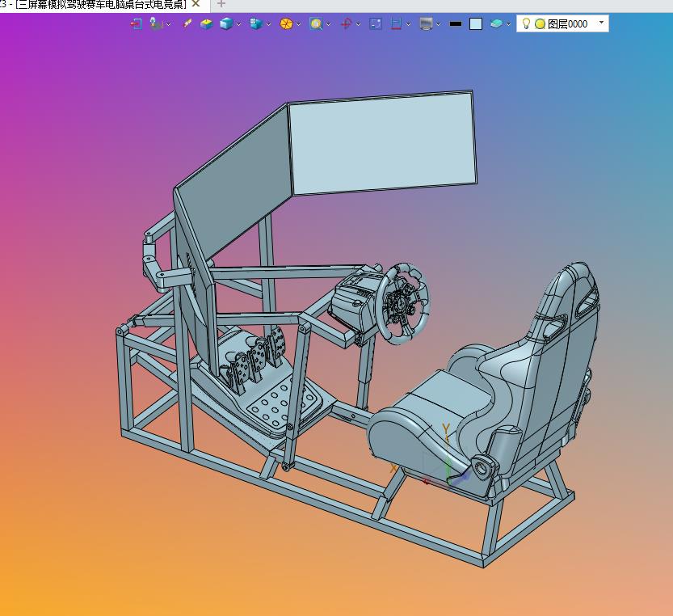The width and height of the screenshot is (673, 616).
Task: Expand the layers stack dropdown arrow
Action: pyautogui.click(x=508, y=24)
